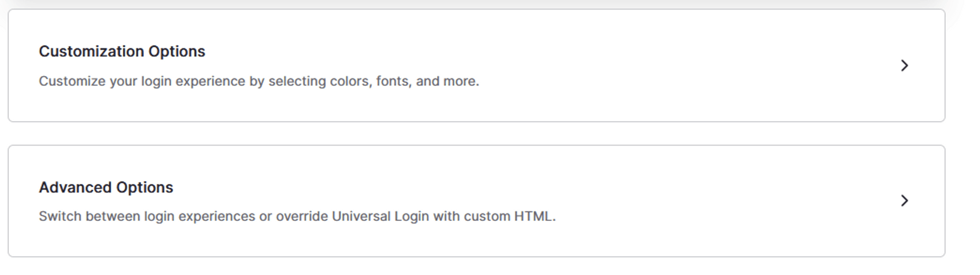
Task: Click the Customization Options chevron arrow
Action: [904, 66]
